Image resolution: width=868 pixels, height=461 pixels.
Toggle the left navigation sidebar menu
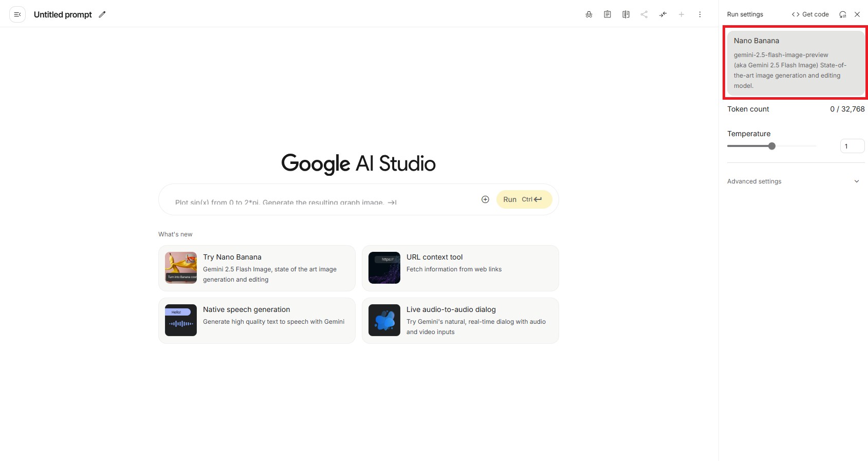coord(17,14)
